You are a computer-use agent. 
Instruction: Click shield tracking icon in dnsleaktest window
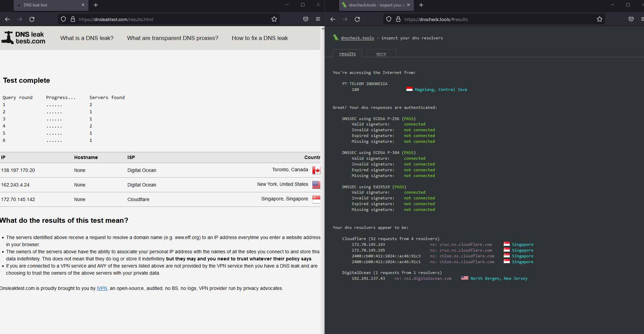[x=63, y=19]
